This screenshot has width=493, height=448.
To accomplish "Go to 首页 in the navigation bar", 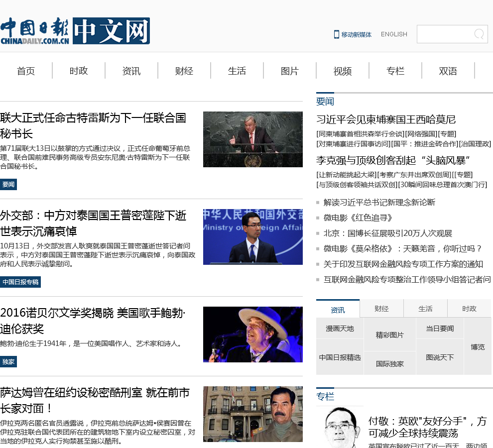I will (26, 71).
